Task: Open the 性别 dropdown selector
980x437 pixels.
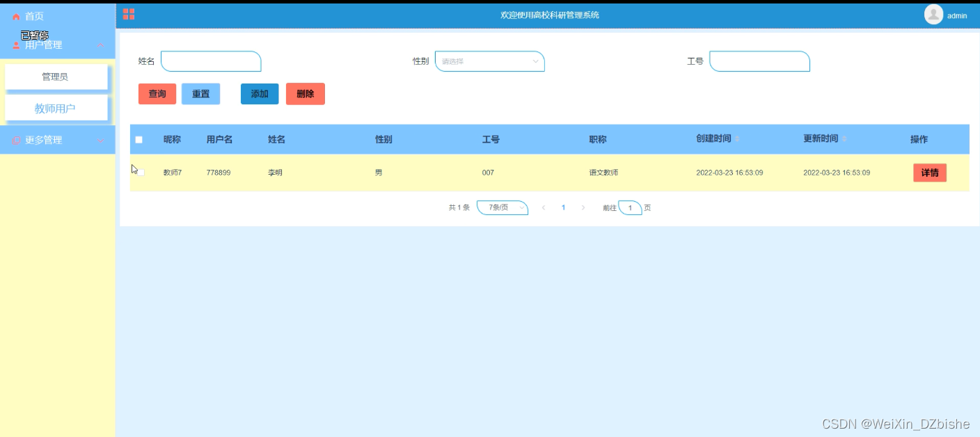Action: 490,61
